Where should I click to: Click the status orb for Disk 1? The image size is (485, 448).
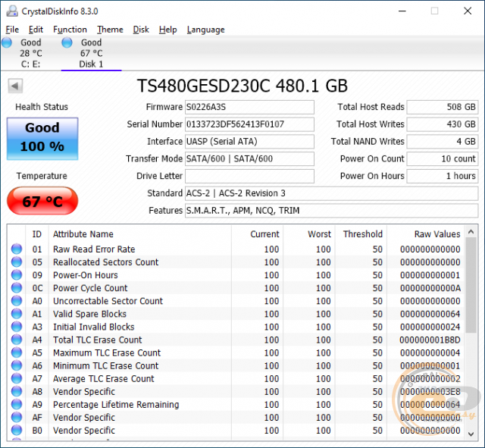coord(67,42)
